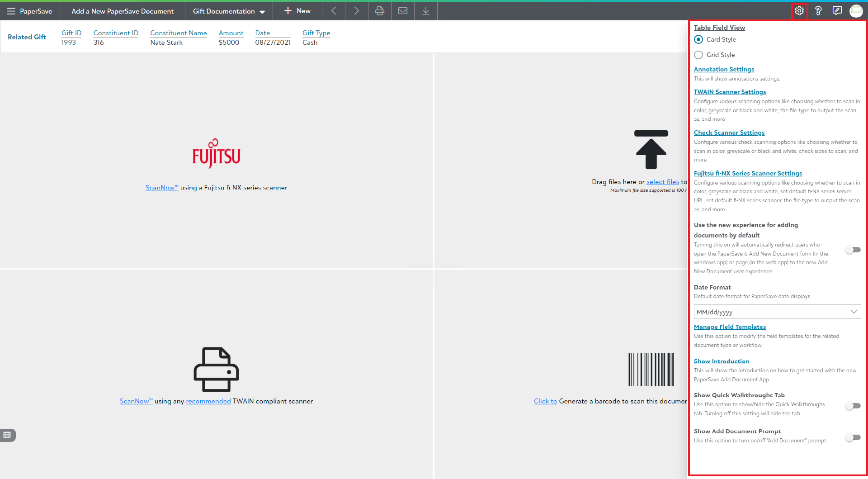
Task: Expand the Date Format MM/dd/yyyy dropdown
Action: click(x=777, y=312)
